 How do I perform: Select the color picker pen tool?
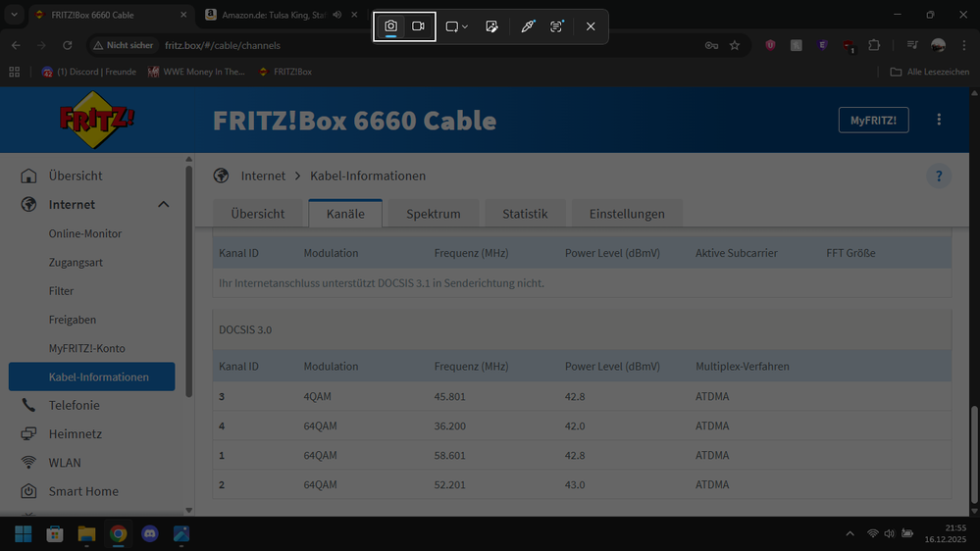(528, 26)
